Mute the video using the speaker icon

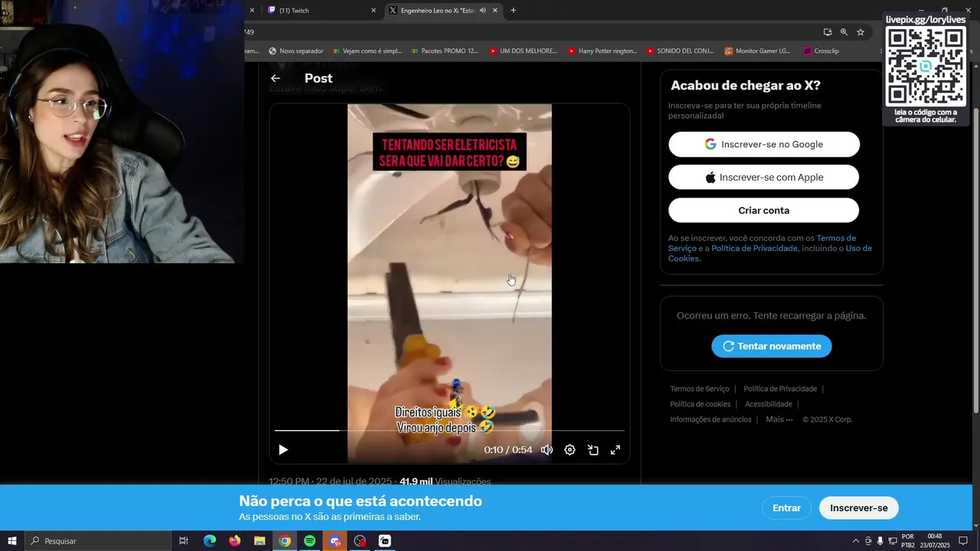tap(547, 450)
